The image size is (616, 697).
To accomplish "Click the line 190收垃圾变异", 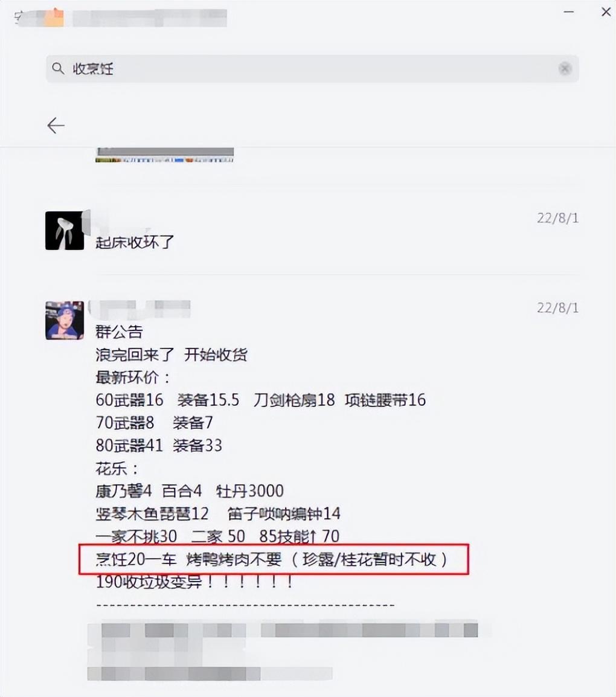I will point(194,582).
